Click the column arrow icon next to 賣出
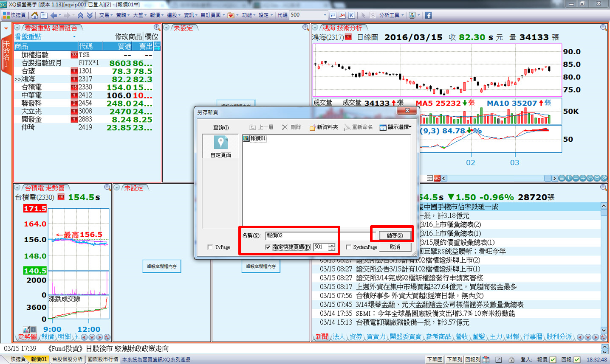Image resolution: width=610 pixels, height=364 pixels. (157, 46)
